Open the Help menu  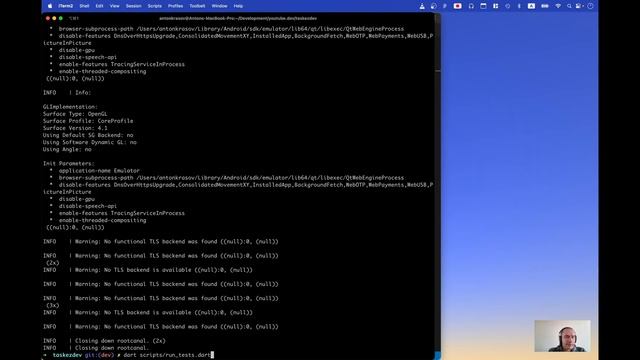pos(238,6)
